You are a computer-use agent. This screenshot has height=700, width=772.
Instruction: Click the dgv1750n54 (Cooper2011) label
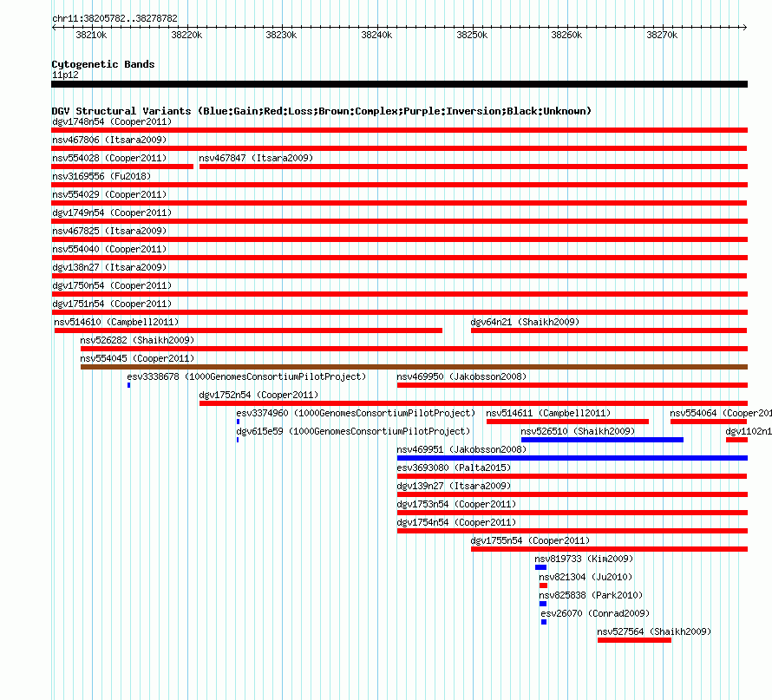click(112, 285)
